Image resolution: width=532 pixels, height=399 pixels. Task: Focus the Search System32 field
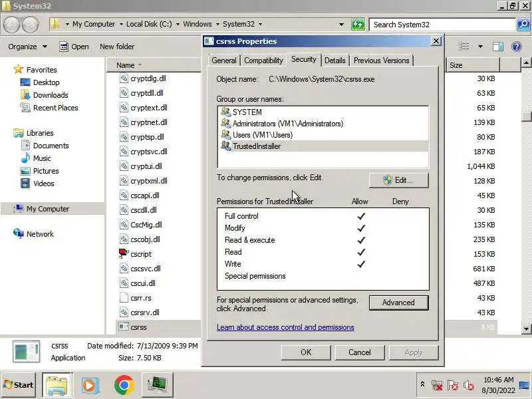coord(442,25)
